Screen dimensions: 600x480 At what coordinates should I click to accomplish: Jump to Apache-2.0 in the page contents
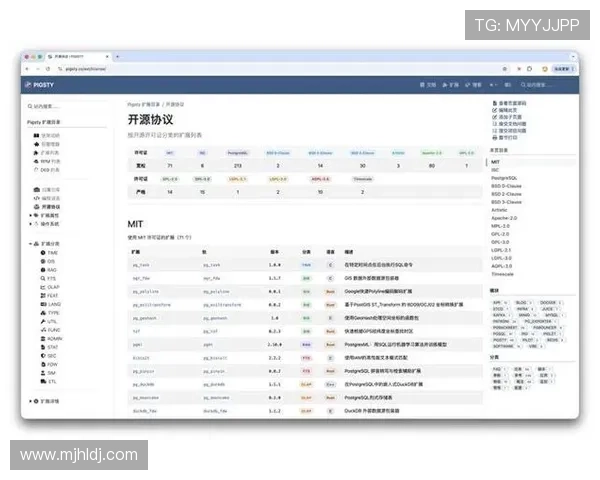click(504, 218)
